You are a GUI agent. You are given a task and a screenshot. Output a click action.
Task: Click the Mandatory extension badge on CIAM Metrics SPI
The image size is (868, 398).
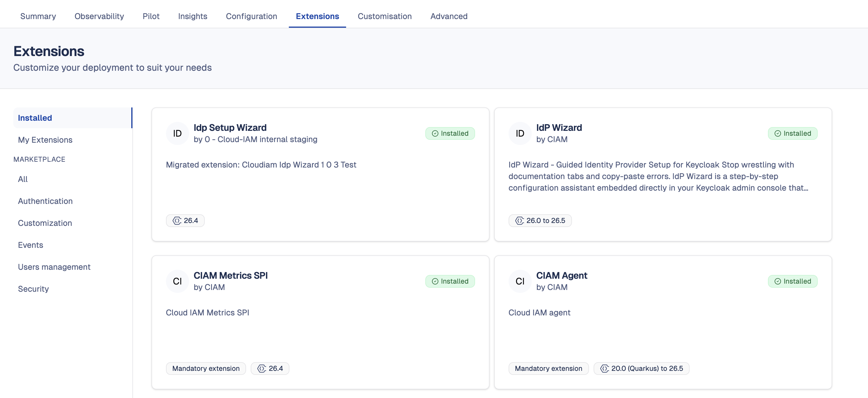(x=206, y=368)
